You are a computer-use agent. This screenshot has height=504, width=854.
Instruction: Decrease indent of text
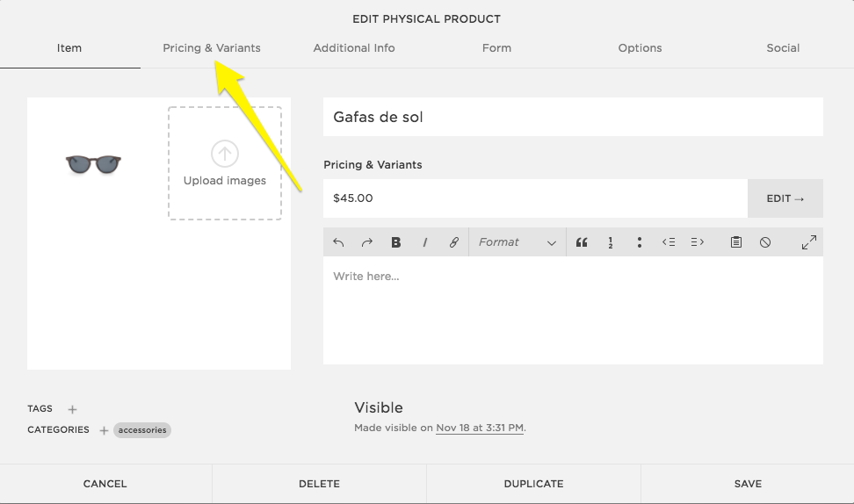coord(669,242)
